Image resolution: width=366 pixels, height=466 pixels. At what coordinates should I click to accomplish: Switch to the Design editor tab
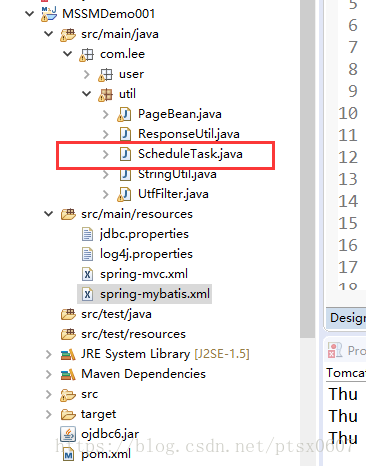coord(346,318)
